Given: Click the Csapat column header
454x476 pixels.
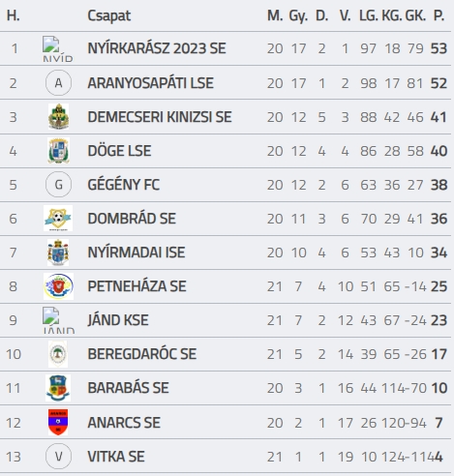Looking at the screenshot, I should 109,15.
